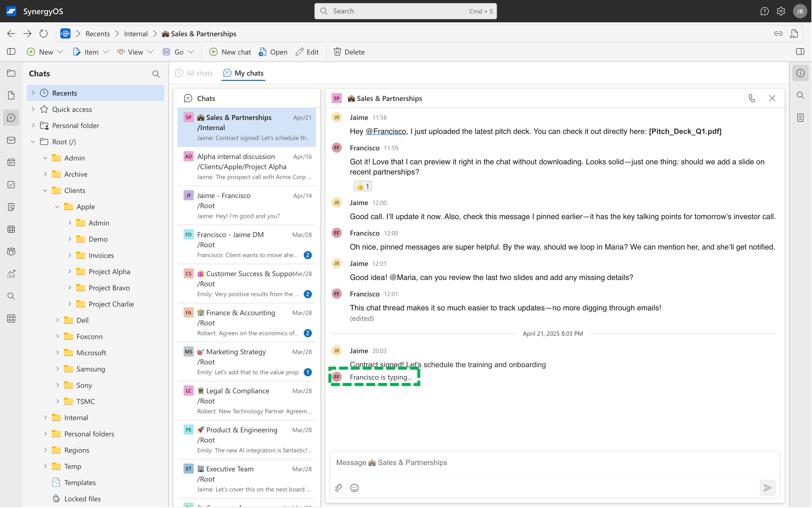This screenshot has width=812, height=508.
Task: Start a call in Sales & Partnerships
Action: click(x=752, y=98)
